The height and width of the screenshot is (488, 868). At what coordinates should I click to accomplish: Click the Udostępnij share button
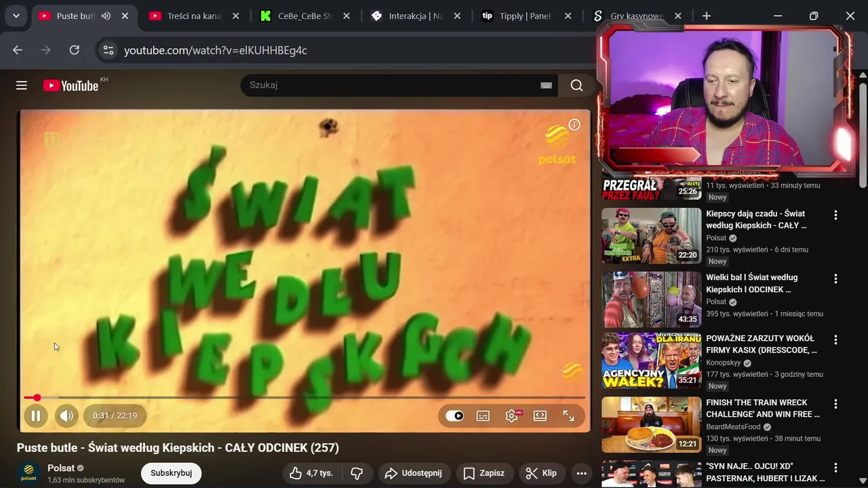pyautogui.click(x=414, y=473)
